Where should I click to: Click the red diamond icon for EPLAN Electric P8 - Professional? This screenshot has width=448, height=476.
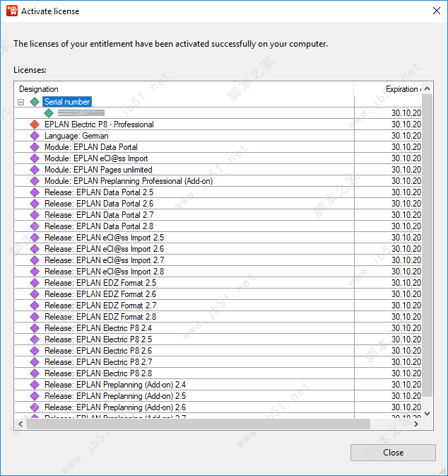pos(35,124)
